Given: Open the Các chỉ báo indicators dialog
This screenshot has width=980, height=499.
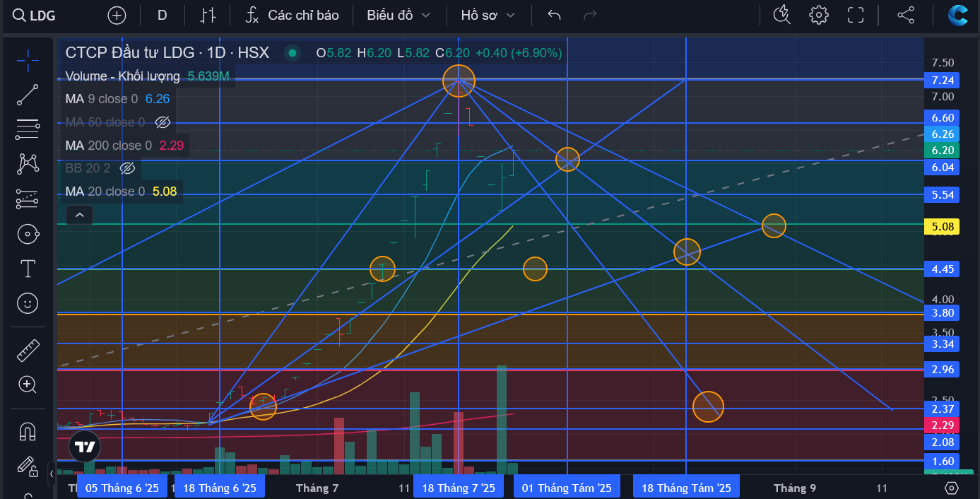Looking at the screenshot, I should pos(292,15).
